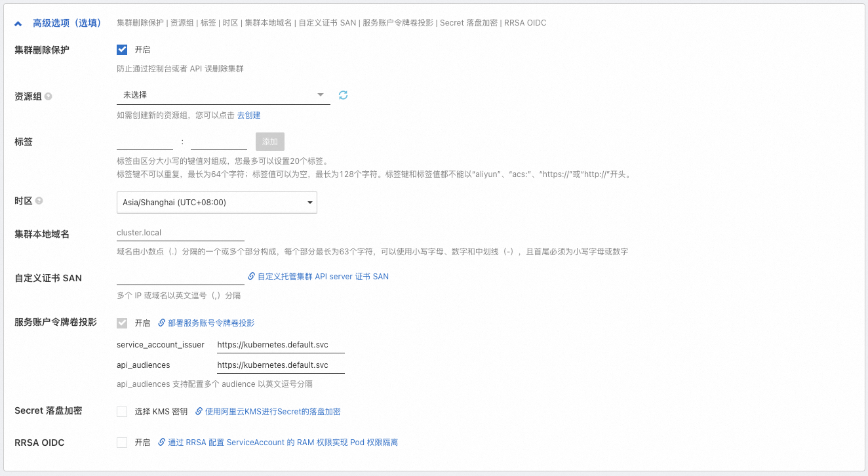Edit the api_audiences field
The image size is (868, 476).
281,365
